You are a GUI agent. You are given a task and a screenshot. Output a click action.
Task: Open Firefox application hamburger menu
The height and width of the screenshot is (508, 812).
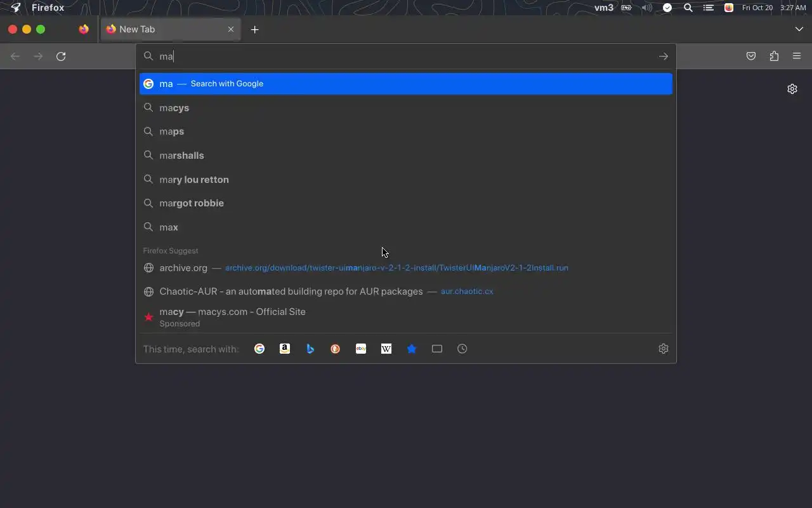point(797,57)
